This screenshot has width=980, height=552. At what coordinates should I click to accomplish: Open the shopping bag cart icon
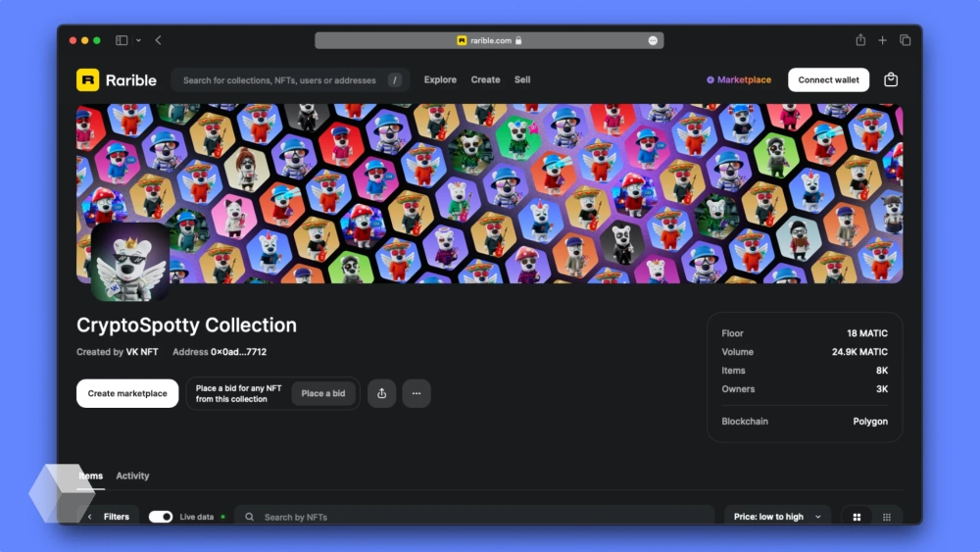pyautogui.click(x=890, y=80)
